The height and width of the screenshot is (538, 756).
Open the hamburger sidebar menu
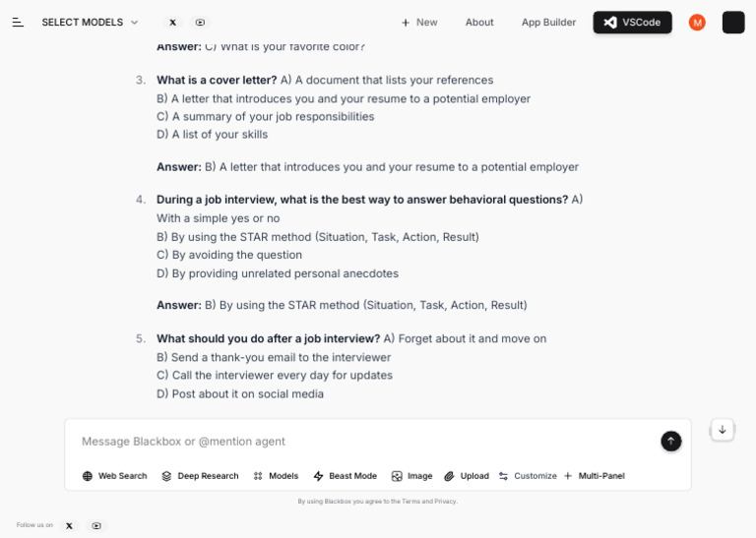click(18, 23)
